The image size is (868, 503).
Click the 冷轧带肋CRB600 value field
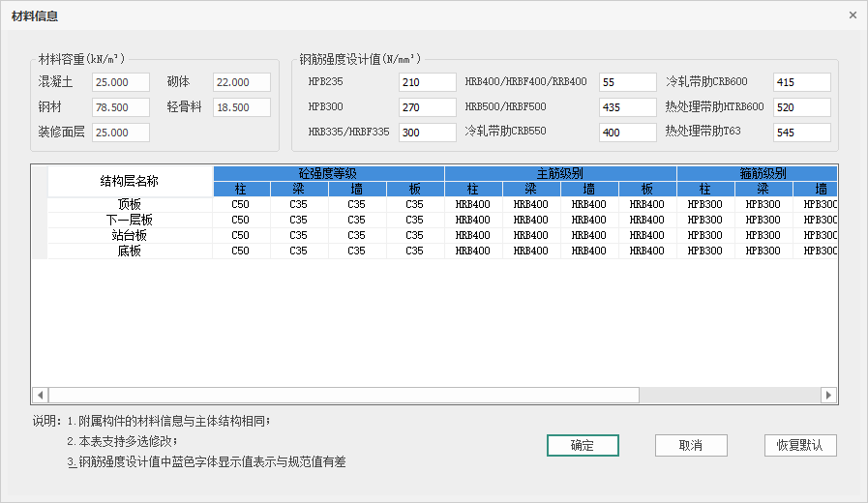801,82
